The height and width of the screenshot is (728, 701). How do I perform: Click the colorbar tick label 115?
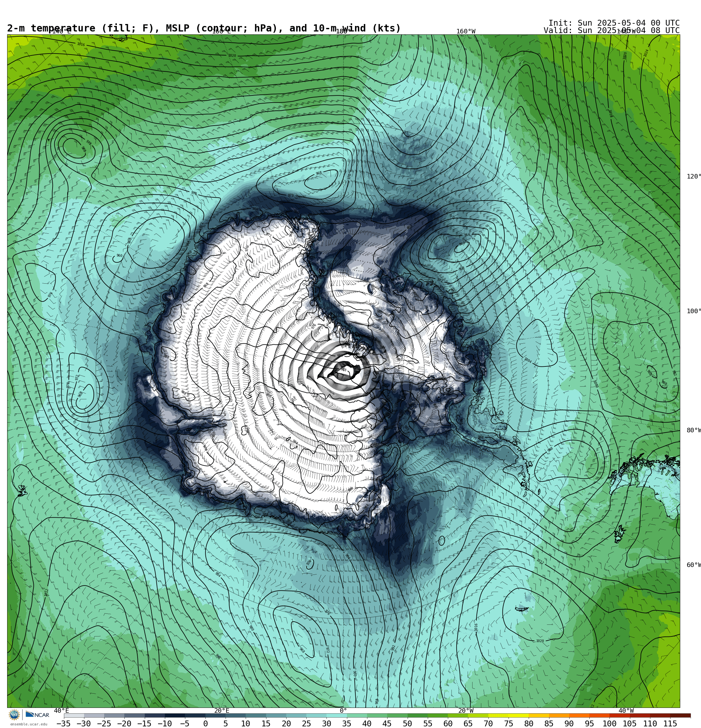[670, 723]
